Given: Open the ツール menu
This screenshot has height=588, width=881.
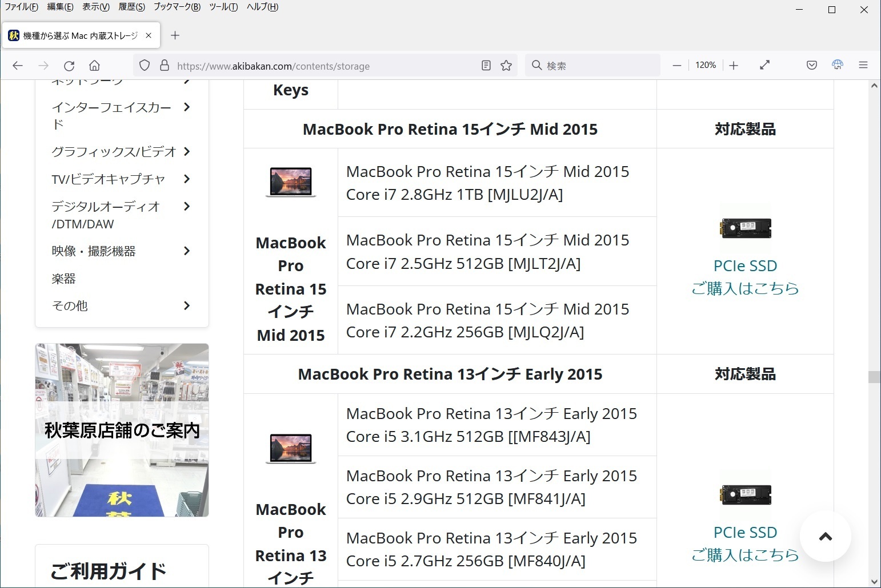Looking at the screenshot, I should tap(223, 7).
